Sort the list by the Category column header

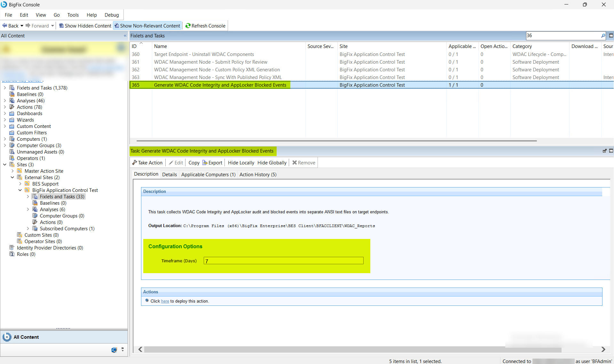[540, 46]
